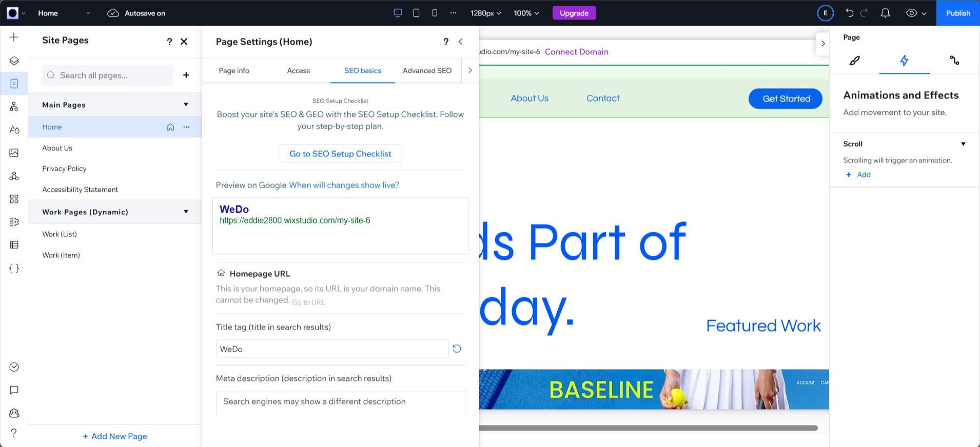Screen dimensions: 980x447
Task: Select the Work (List) page
Action: (115, 234)
